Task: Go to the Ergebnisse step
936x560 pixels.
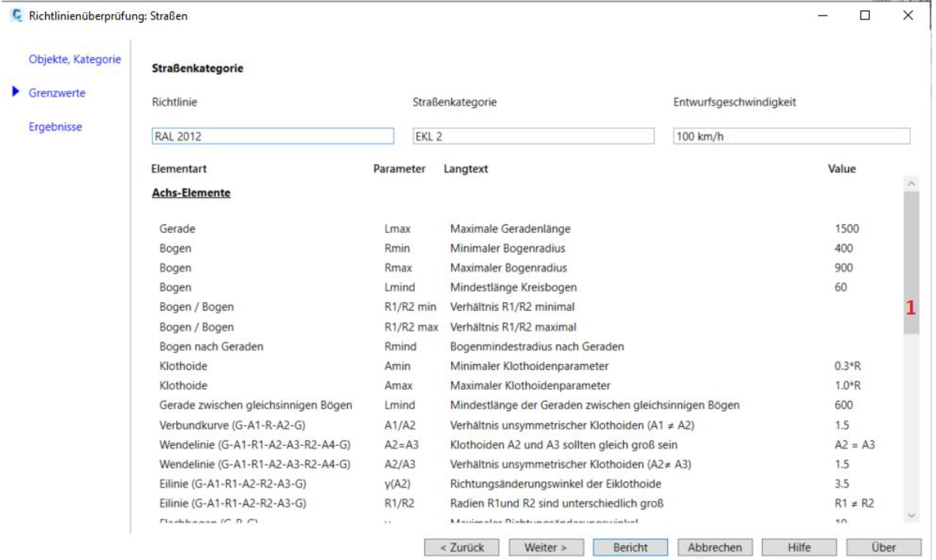Action: 55,127
